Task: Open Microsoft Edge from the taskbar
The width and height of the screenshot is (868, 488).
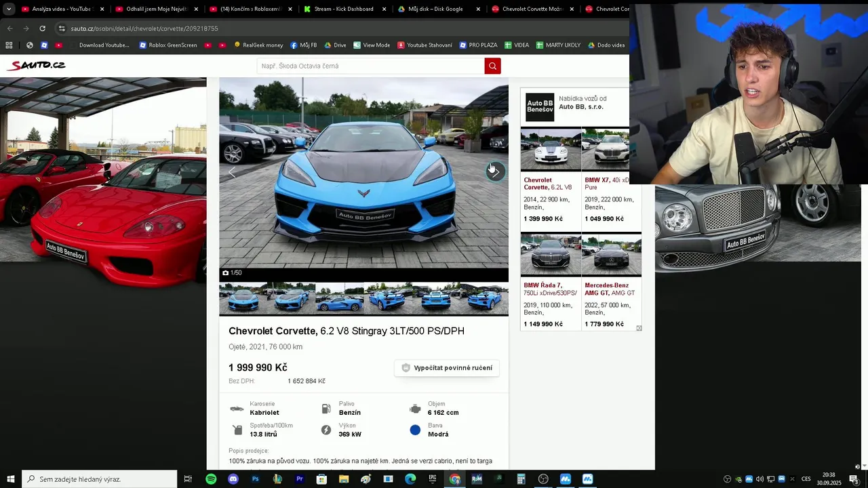Action: (x=410, y=479)
